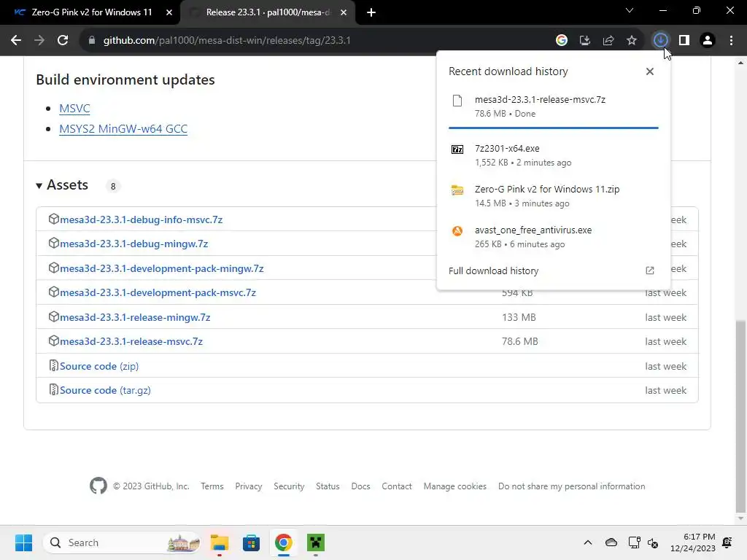This screenshot has height=560, width=747.
Task: Switch to Zero-G Pink v2 for Windows 11 tab
Action: coord(90,12)
